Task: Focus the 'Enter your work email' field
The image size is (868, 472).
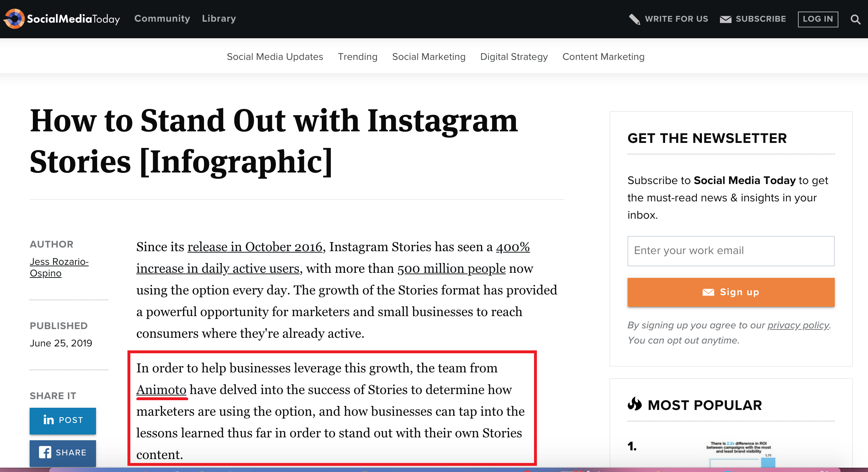Action: 731,251
